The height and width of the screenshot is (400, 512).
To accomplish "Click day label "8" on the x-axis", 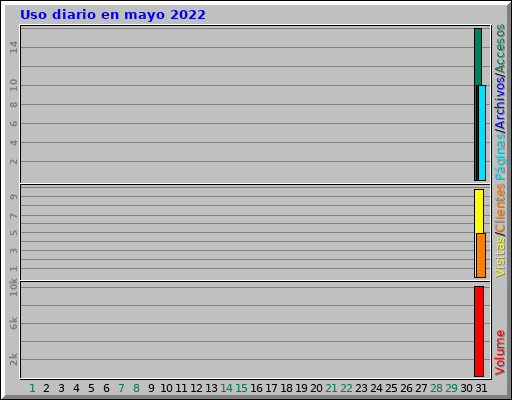I will click(136, 388).
